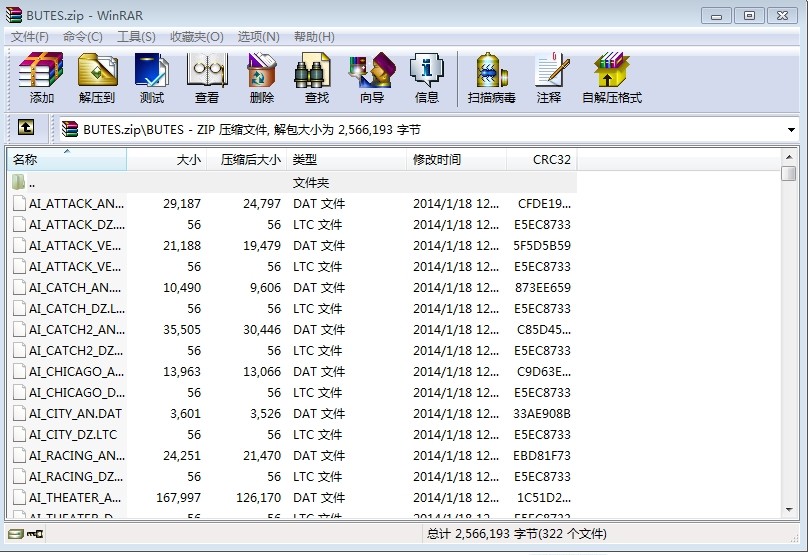
Task: Click CRC32 value 5F5D5B59
Action: tap(542, 246)
